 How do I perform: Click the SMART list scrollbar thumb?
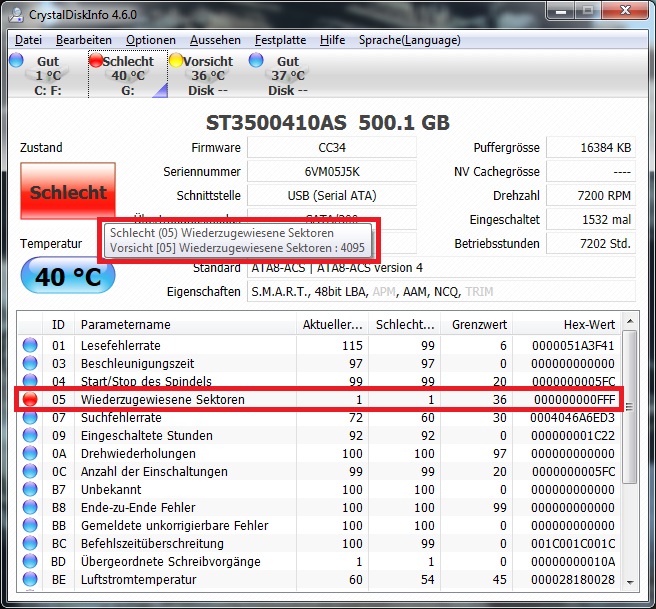(x=630, y=407)
